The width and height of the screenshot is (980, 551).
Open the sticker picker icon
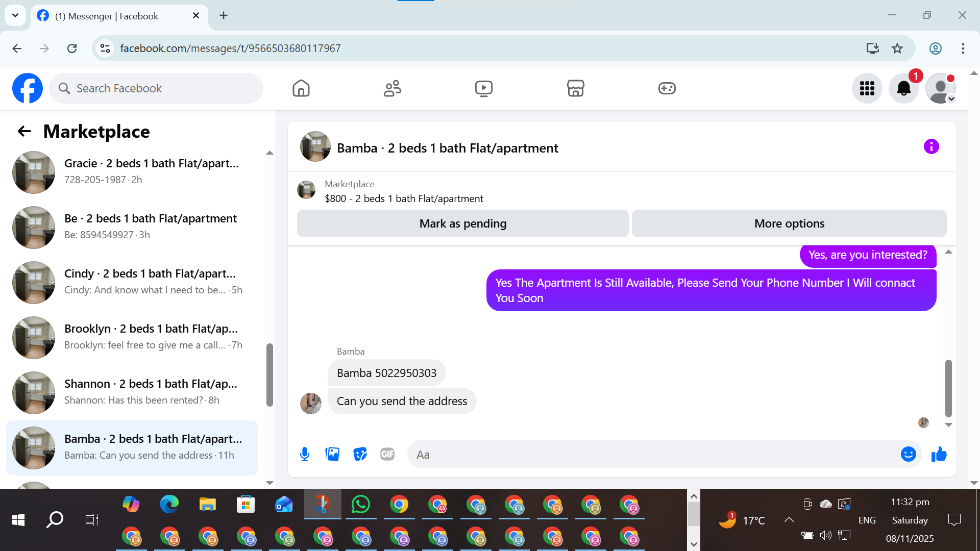[x=360, y=454]
